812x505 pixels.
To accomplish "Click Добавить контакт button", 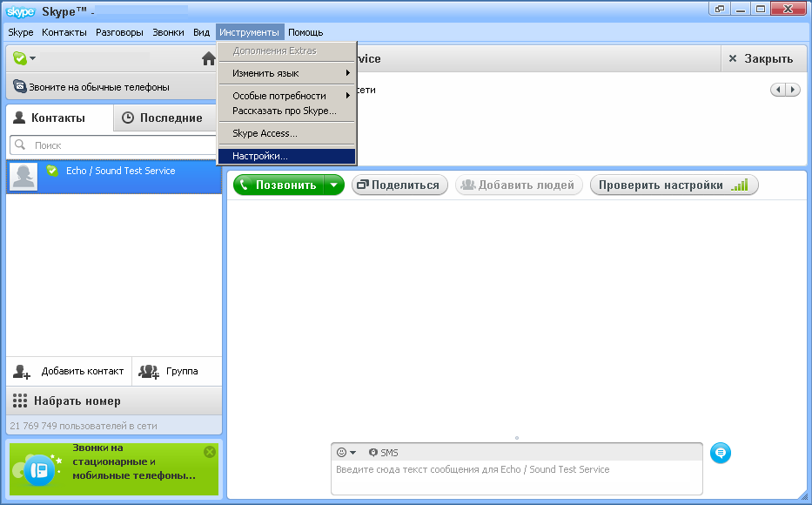I will pyautogui.click(x=69, y=371).
